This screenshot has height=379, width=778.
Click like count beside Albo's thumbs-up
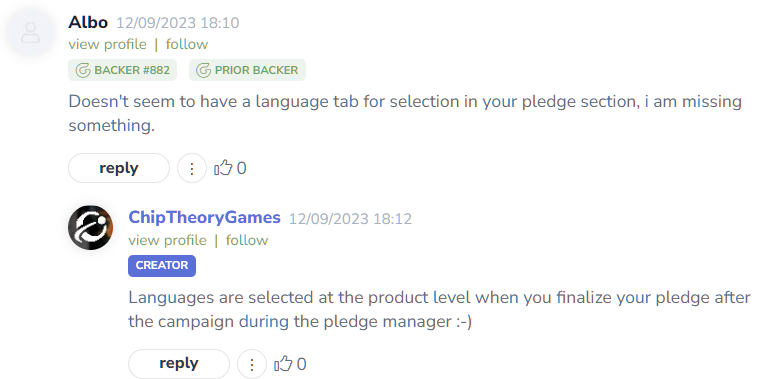coord(241,169)
